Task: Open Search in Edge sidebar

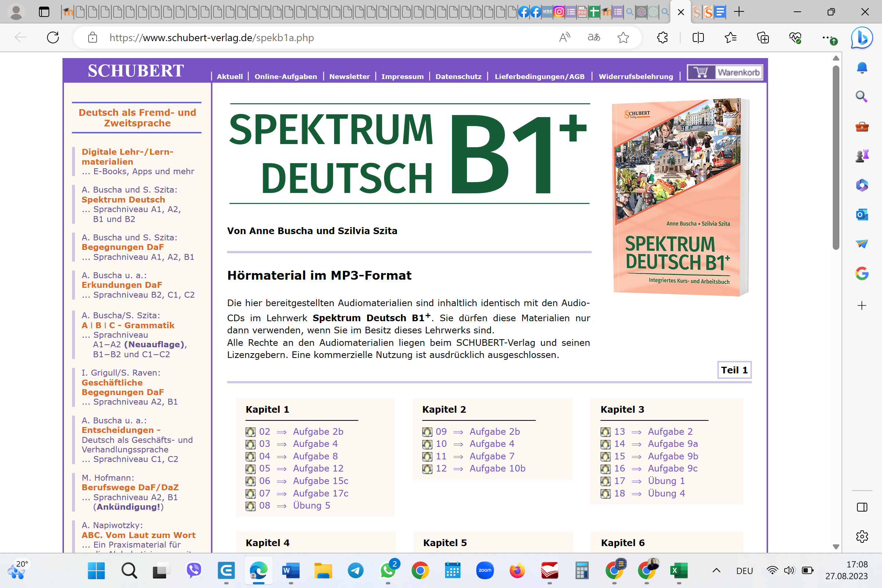Action: pos(862,97)
